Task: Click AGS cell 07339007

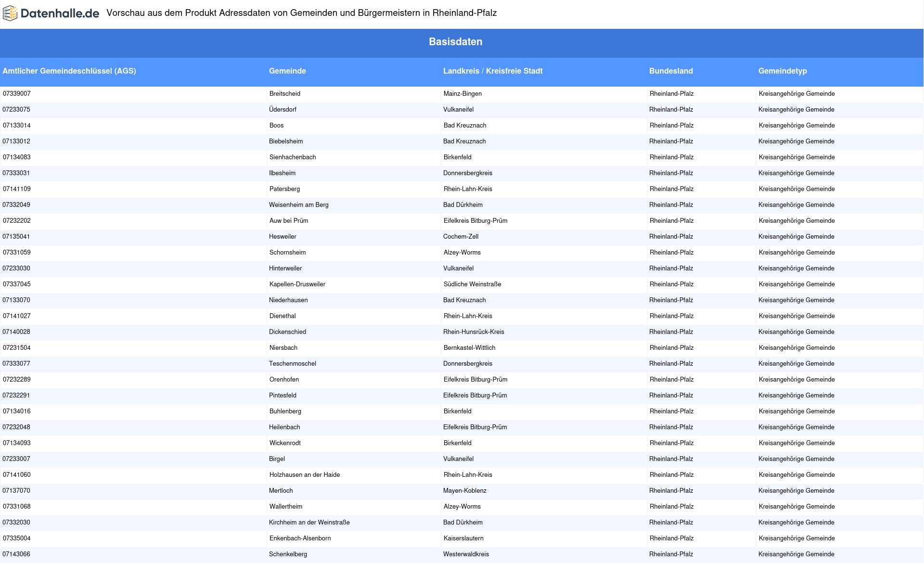Action: point(133,94)
